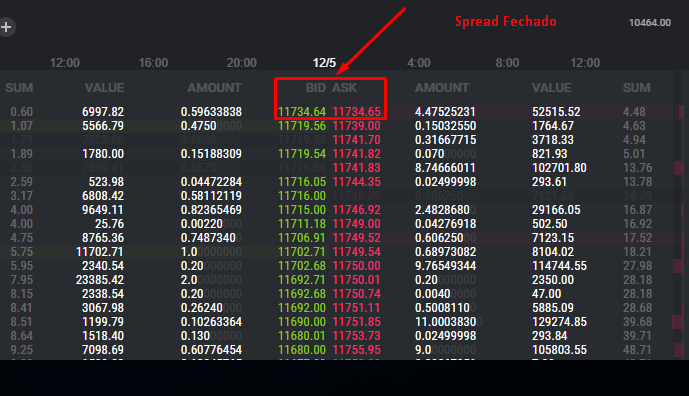Click bid price 11692.71
Screen dimensions: 689x396
tap(302, 280)
